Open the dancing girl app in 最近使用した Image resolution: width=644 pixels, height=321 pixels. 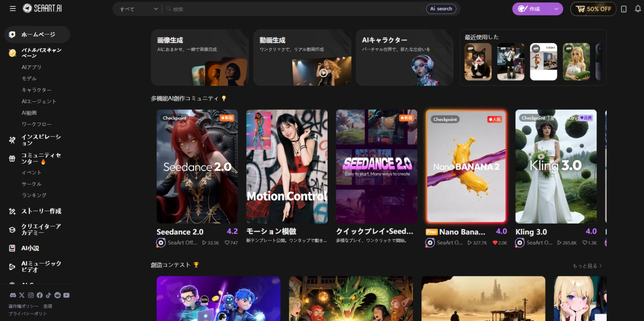click(x=511, y=62)
